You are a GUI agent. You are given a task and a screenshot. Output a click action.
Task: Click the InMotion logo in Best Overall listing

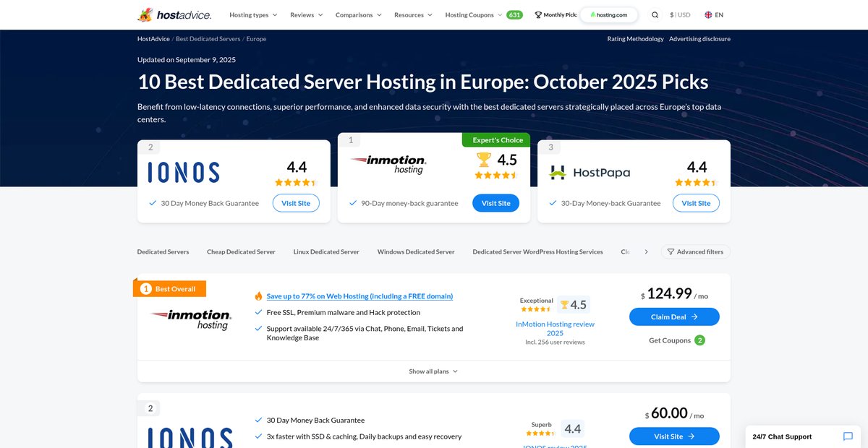pos(191,319)
